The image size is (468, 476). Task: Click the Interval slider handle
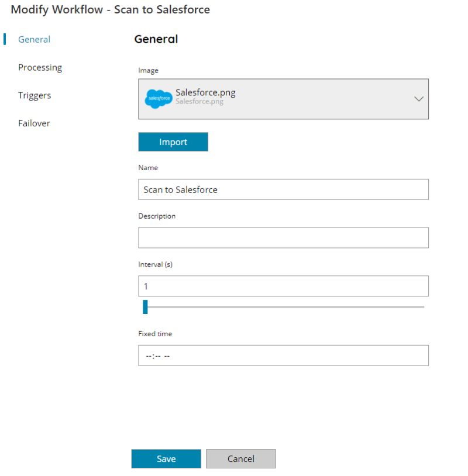pyautogui.click(x=144, y=305)
